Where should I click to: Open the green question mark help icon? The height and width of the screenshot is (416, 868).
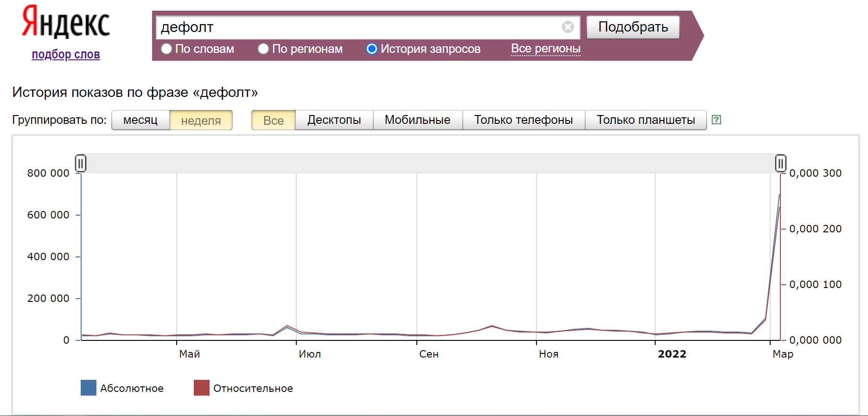(x=716, y=120)
